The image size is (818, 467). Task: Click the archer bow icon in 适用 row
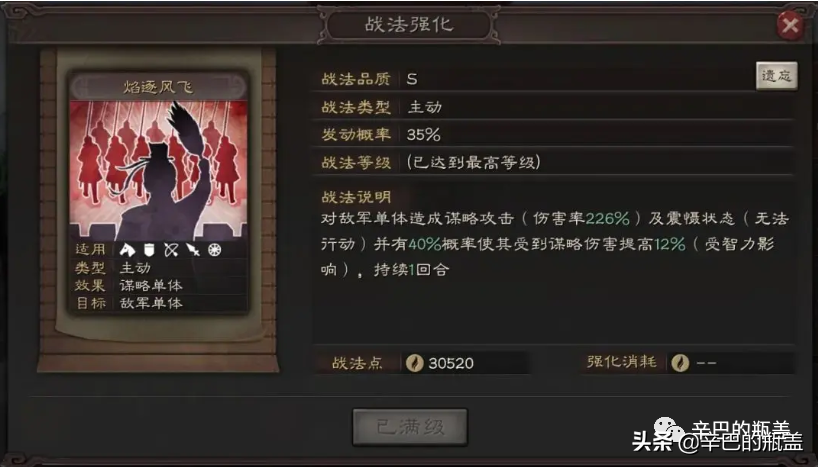point(171,250)
